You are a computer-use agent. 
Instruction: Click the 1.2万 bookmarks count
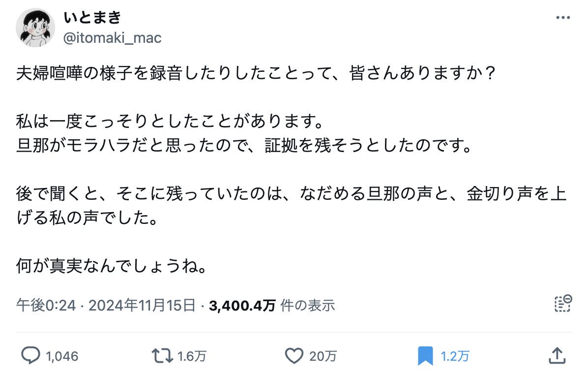point(455,356)
